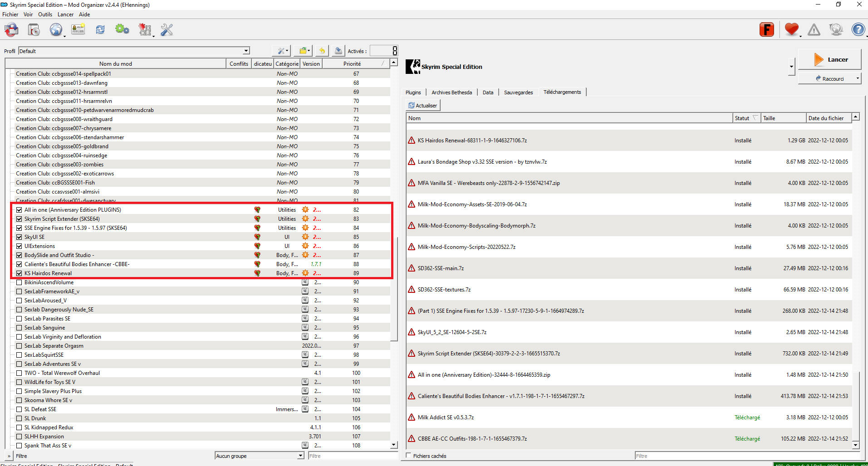This screenshot has height=466, width=868.
Task: Click the warning triangle notifications icon
Action: click(x=814, y=30)
